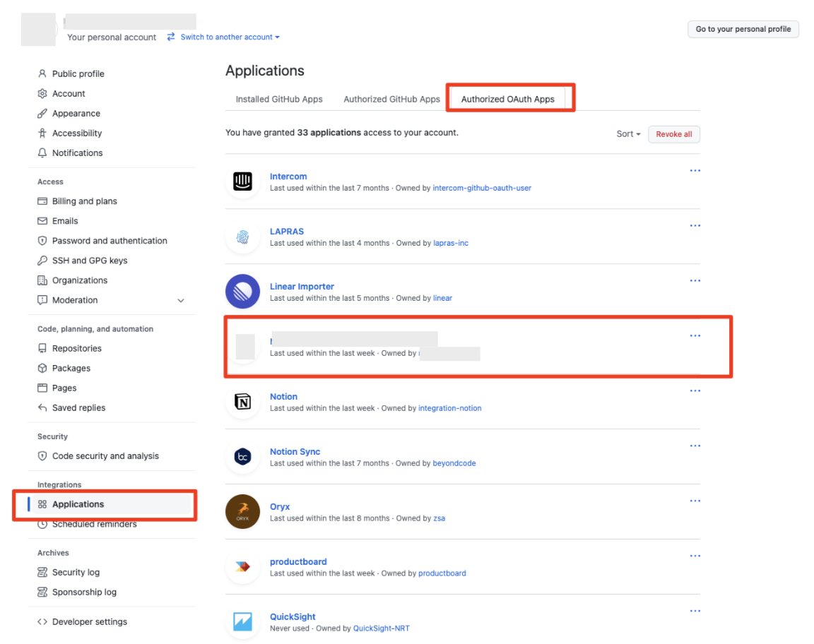The height and width of the screenshot is (644, 814).
Task: Click the Organizations building icon
Action: pyautogui.click(x=42, y=280)
